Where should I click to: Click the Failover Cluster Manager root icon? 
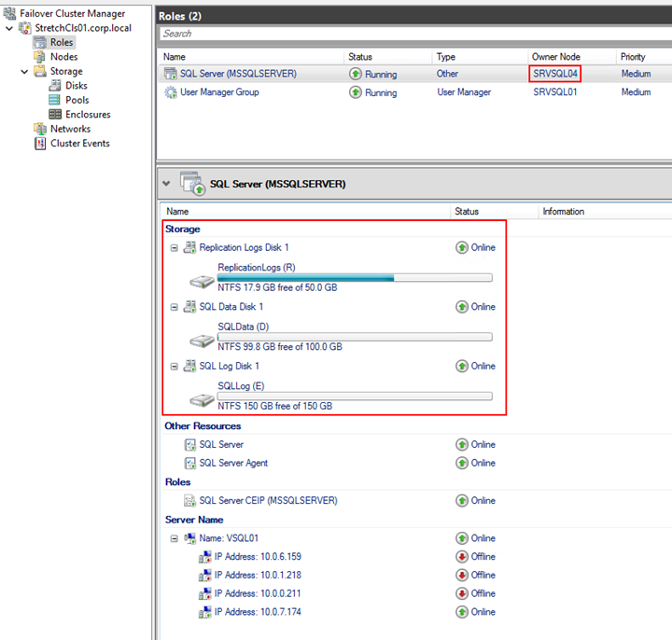pyautogui.click(x=9, y=13)
